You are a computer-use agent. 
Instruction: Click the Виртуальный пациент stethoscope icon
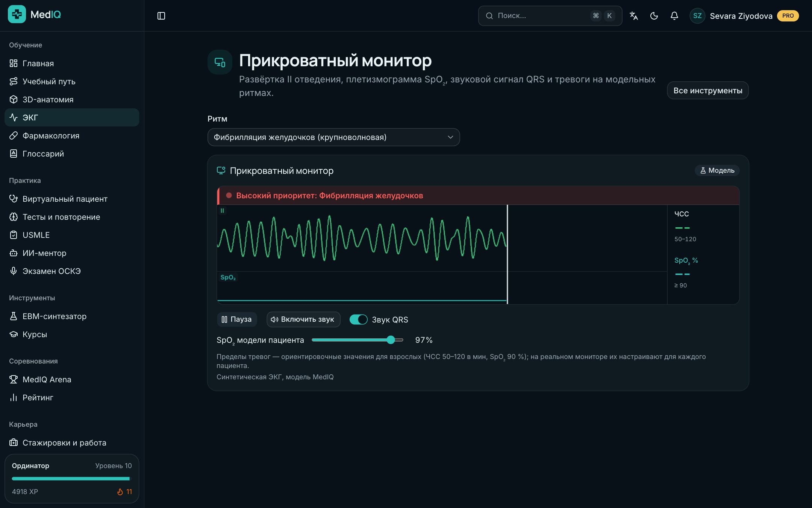(14, 199)
